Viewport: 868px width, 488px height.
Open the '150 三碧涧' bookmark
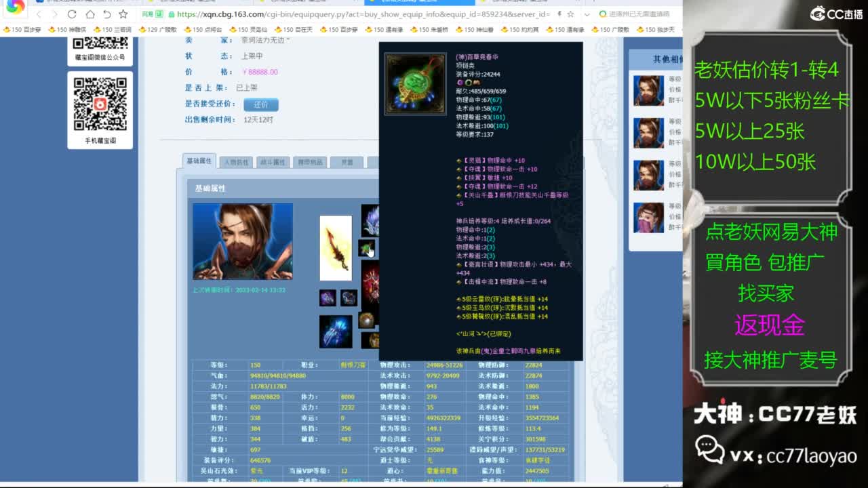[x=112, y=30]
